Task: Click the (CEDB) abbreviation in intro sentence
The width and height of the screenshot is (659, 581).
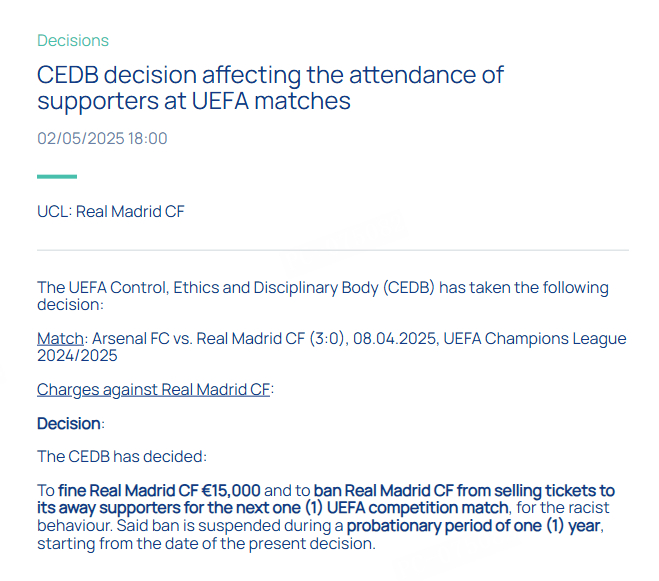Action: pyautogui.click(x=409, y=288)
